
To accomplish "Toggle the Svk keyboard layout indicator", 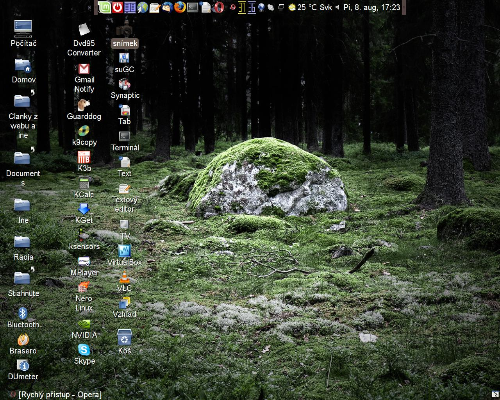I will [326, 7].
